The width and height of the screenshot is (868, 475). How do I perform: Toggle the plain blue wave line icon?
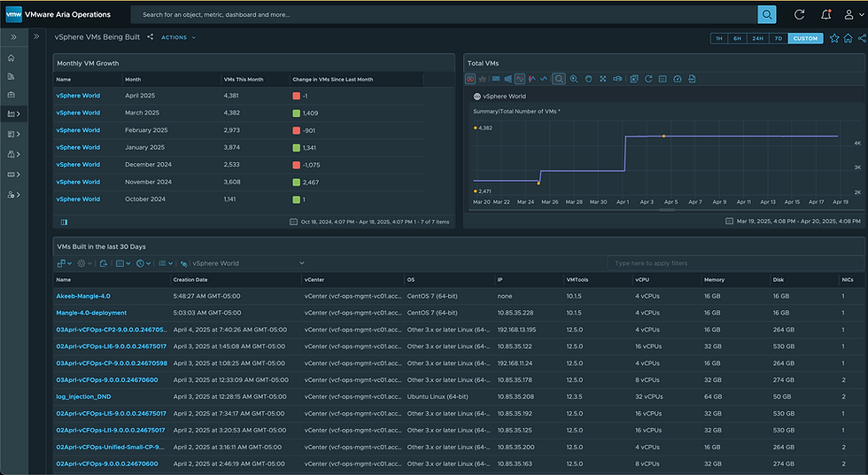pyautogui.click(x=544, y=79)
